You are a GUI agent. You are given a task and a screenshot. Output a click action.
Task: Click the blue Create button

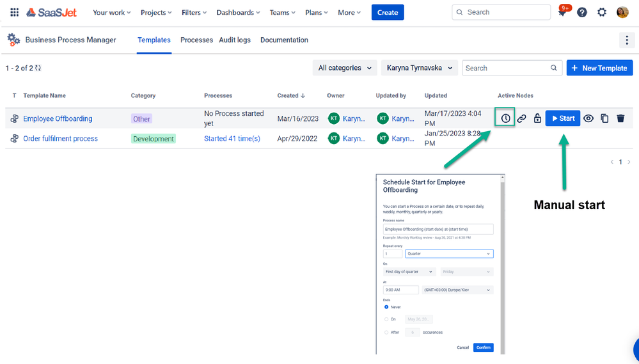(388, 13)
